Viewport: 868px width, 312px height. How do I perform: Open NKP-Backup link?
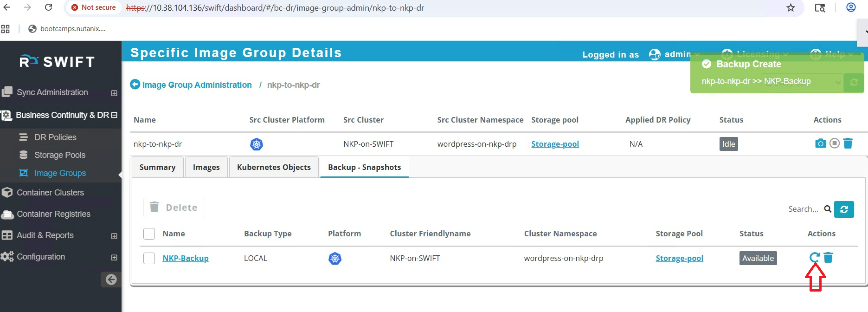[186, 258]
